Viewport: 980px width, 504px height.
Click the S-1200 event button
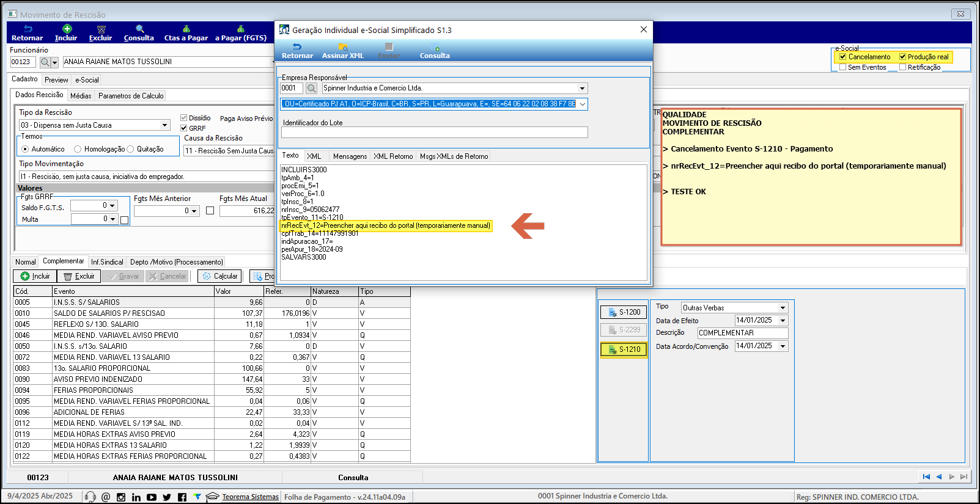coord(624,312)
